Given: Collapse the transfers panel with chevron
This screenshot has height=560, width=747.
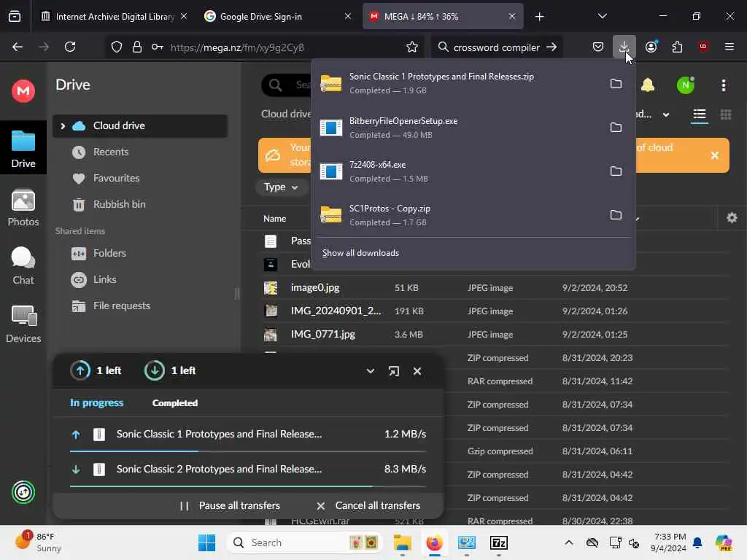Looking at the screenshot, I should (x=370, y=371).
